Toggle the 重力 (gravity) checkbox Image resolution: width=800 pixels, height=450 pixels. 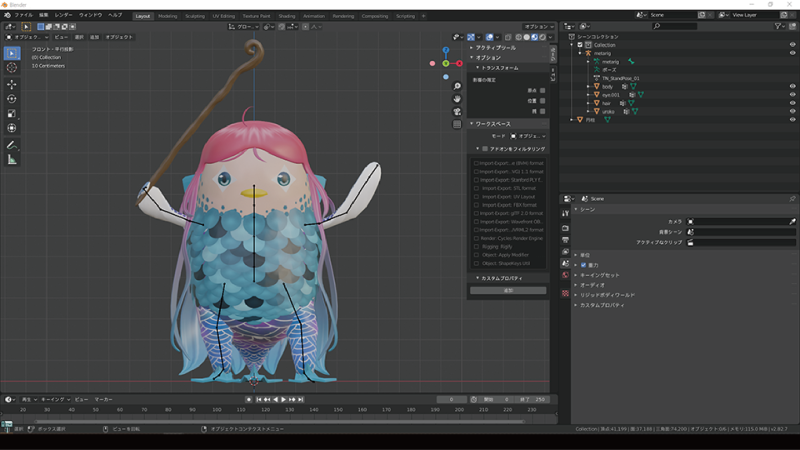pyautogui.click(x=584, y=265)
